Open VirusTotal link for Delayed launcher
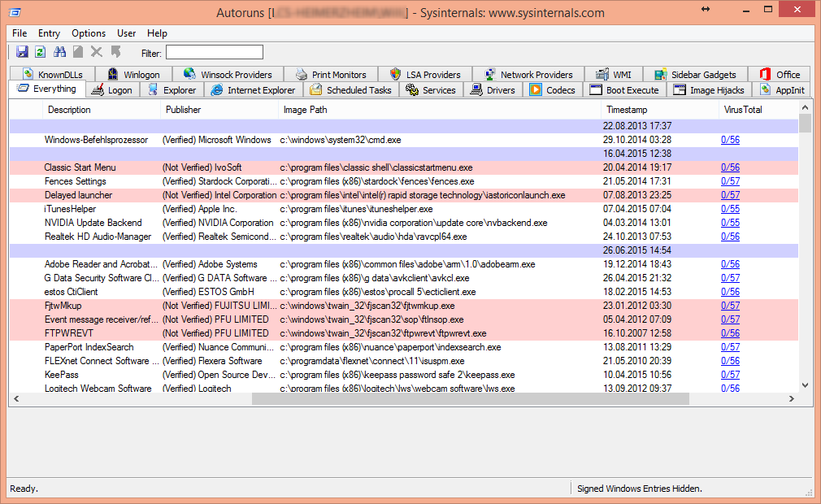Screen dimensions: 821x504 coord(730,195)
